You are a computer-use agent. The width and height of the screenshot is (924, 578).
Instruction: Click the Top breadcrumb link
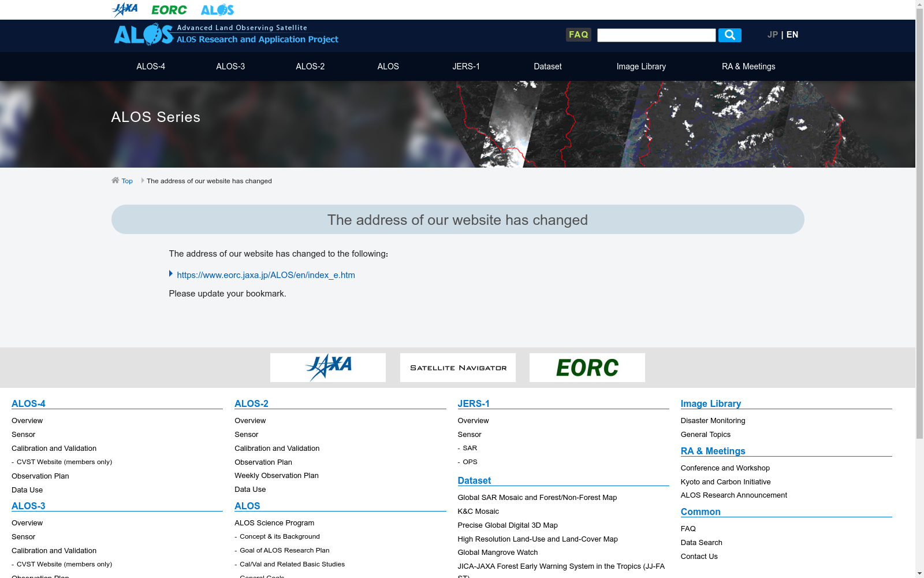pos(127,181)
